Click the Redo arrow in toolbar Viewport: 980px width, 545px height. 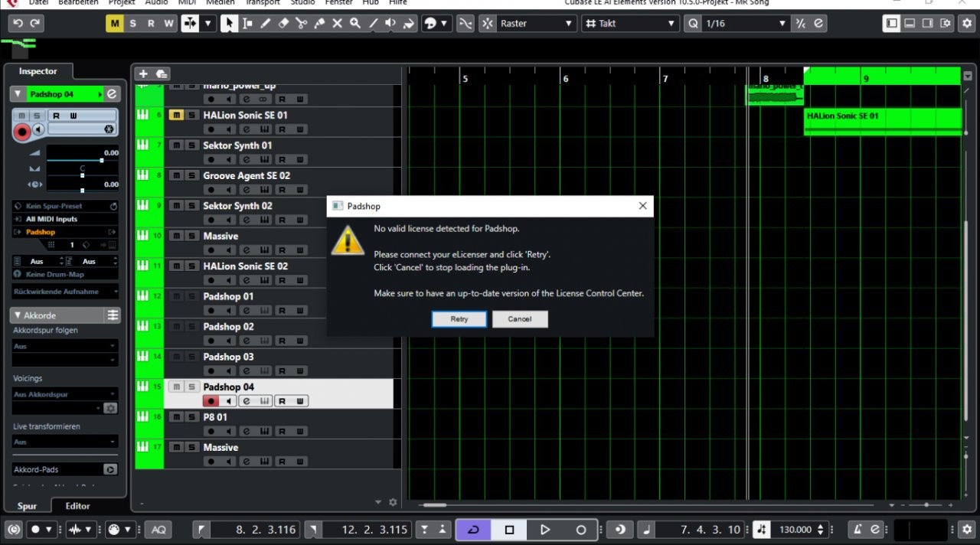pyautogui.click(x=34, y=24)
